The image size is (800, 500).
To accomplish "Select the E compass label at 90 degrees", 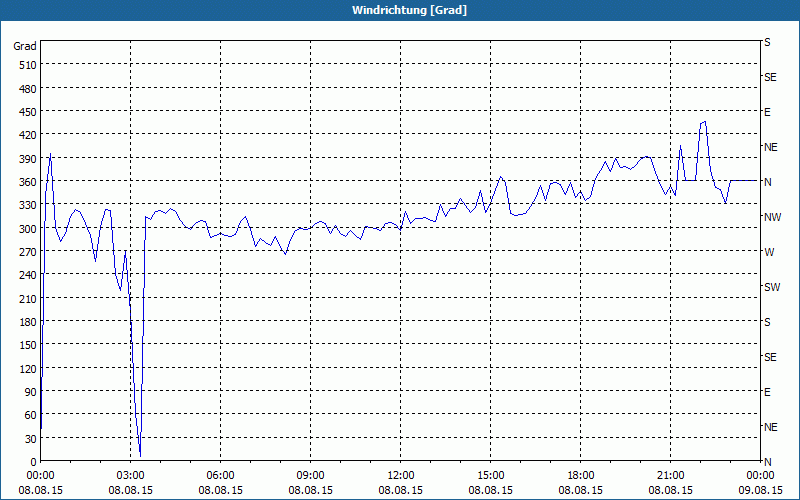I will 767,392.
